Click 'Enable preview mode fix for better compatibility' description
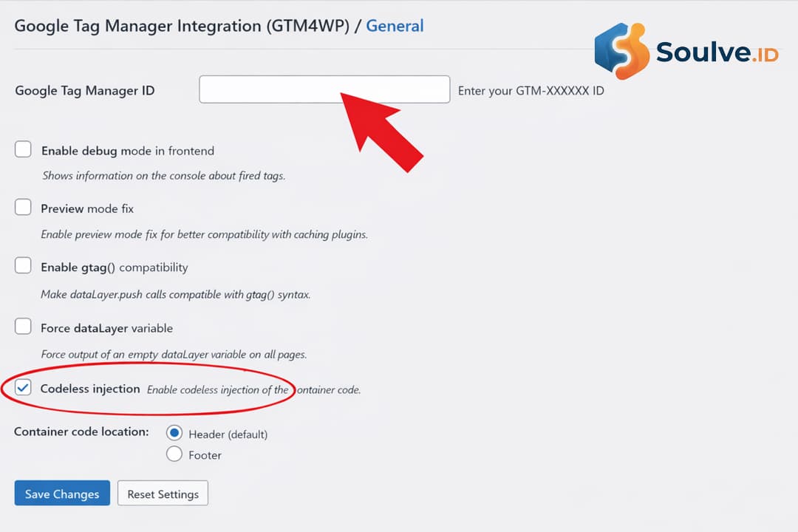This screenshot has width=798, height=532. pos(204,234)
